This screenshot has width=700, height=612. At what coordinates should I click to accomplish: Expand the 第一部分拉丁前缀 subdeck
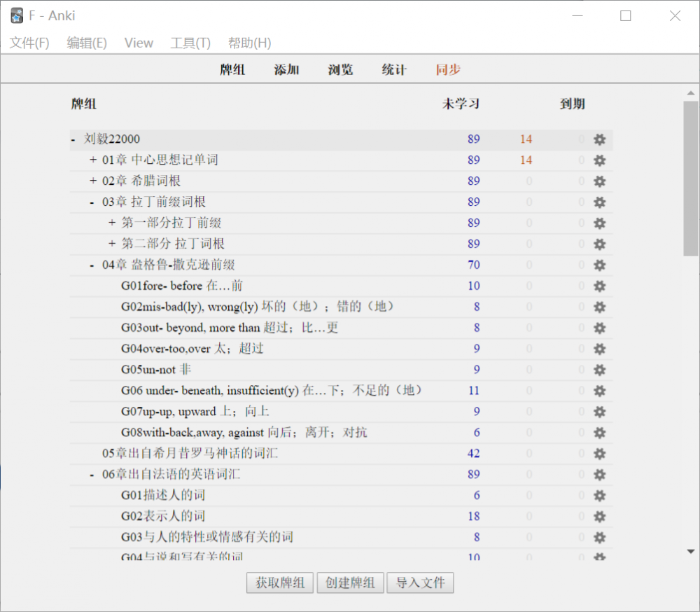(112, 223)
